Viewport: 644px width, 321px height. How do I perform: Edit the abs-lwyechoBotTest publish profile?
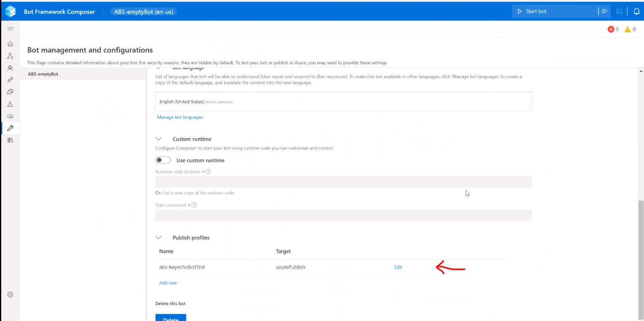(x=398, y=267)
